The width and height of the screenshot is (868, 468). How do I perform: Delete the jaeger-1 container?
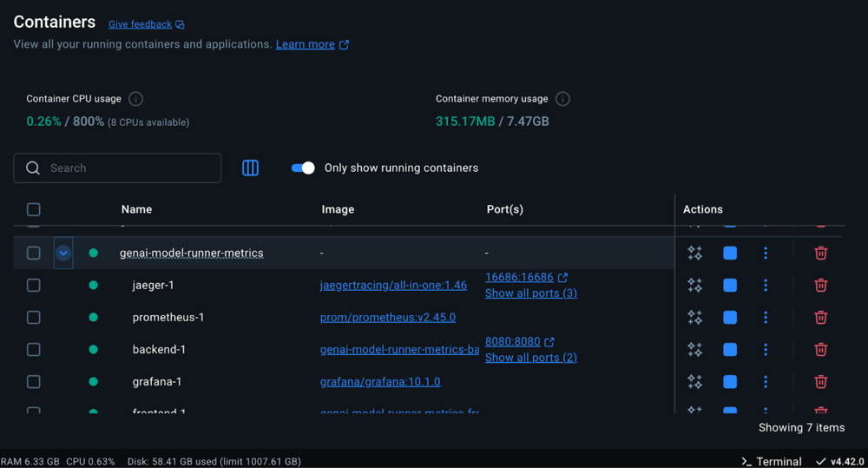click(820, 285)
